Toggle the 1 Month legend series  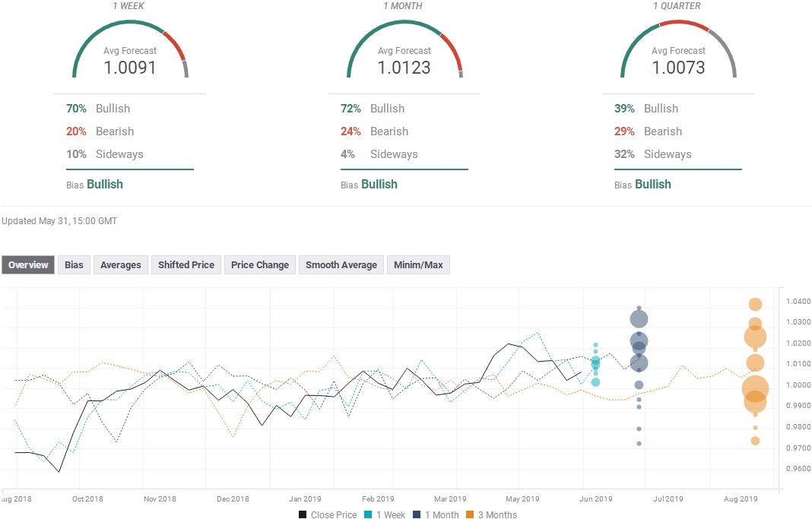click(436, 514)
